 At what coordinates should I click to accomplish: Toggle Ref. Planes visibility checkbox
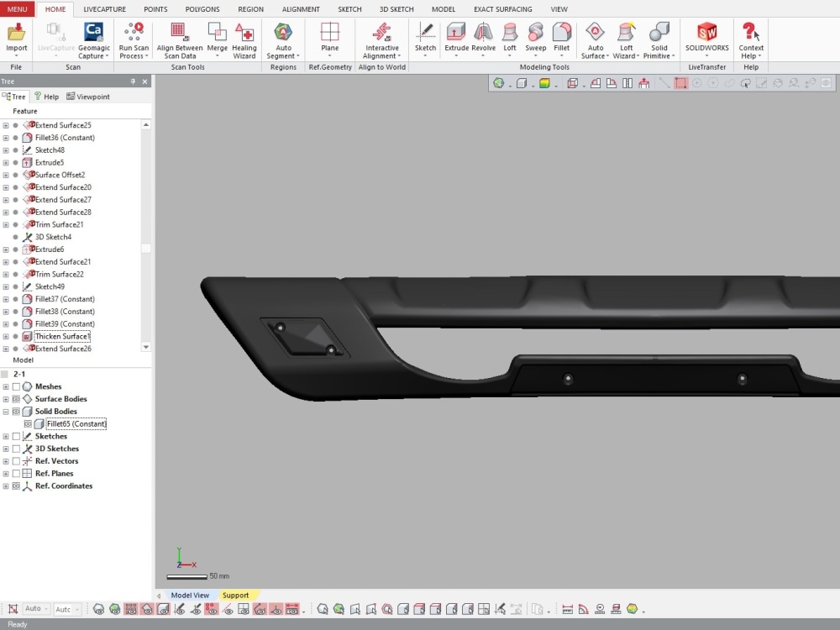(16, 474)
